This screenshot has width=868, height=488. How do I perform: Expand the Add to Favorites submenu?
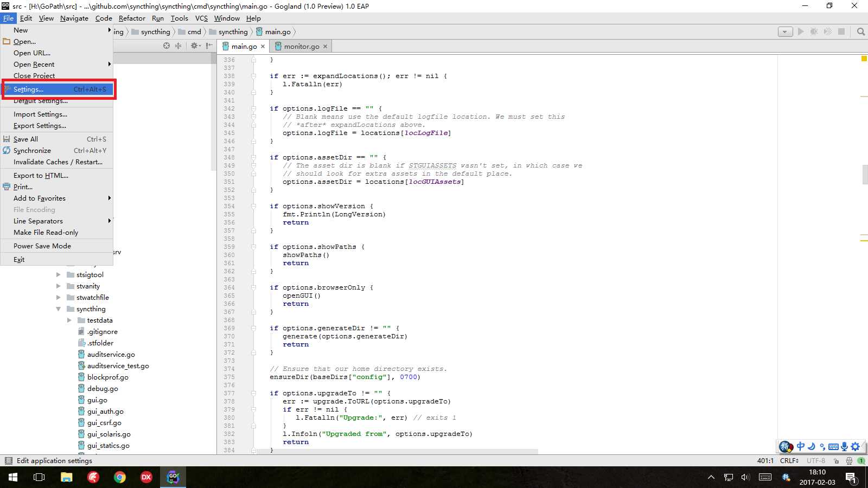coord(56,198)
